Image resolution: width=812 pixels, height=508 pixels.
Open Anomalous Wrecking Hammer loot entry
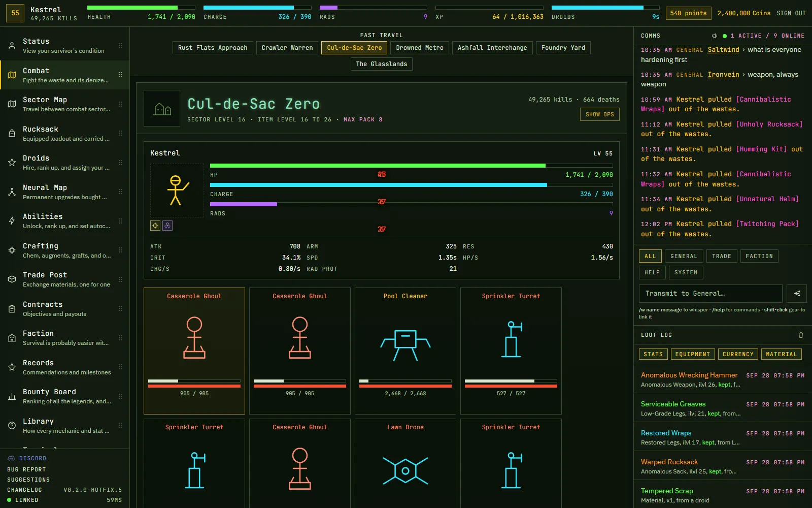point(723,379)
